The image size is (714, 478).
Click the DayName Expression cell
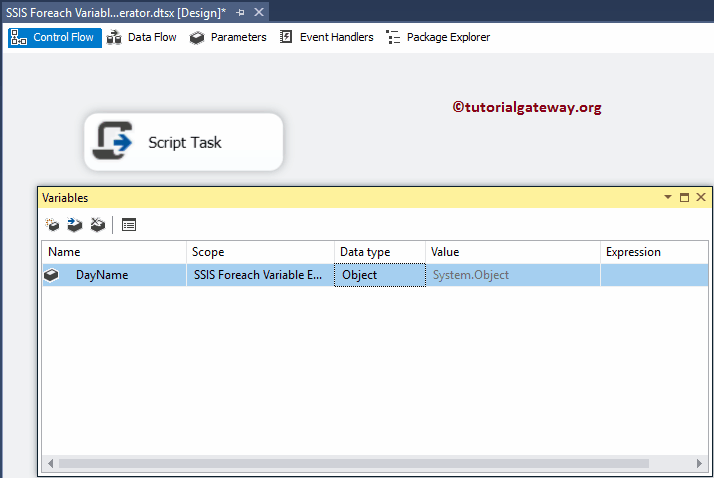654,275
